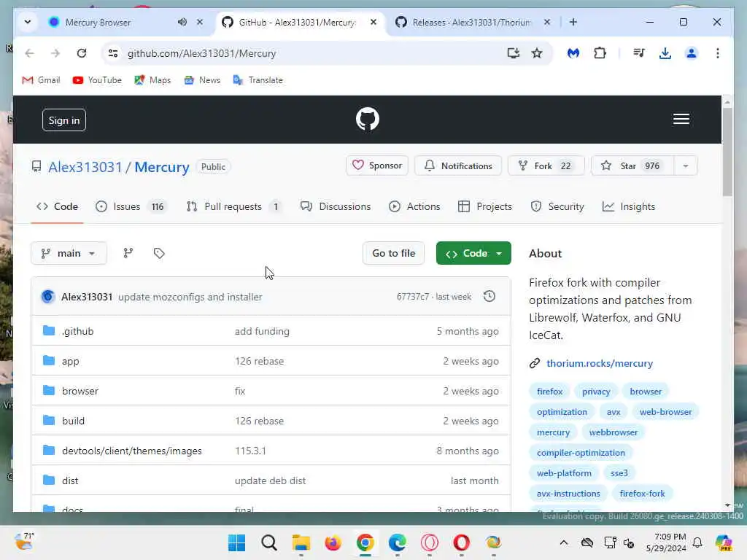The width and height of the screenshot is (747, 560).
Task: Click the compiler-optimization topic tag
Action: pos(581,453)
